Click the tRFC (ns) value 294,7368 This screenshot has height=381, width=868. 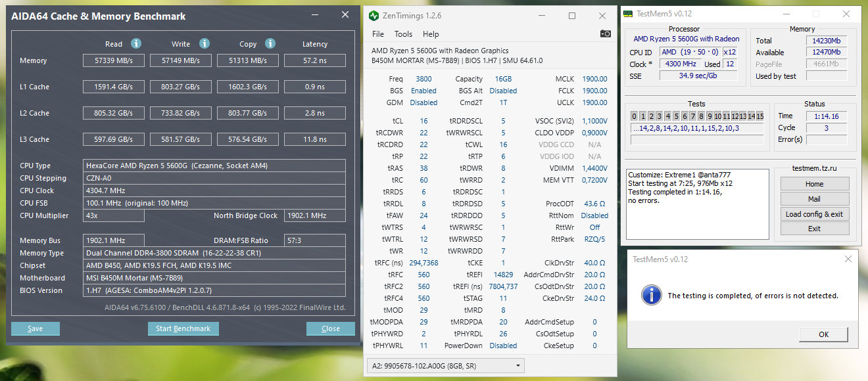[423, 263]
